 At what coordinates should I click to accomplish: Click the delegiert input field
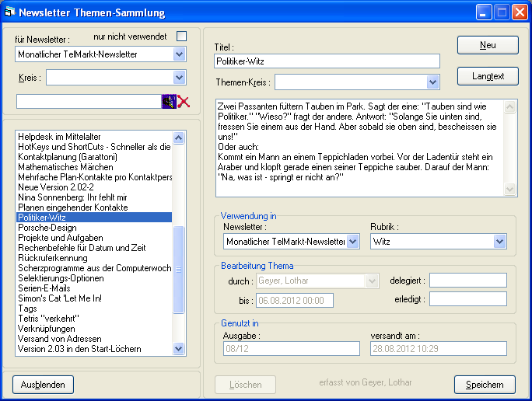[467, 280]
